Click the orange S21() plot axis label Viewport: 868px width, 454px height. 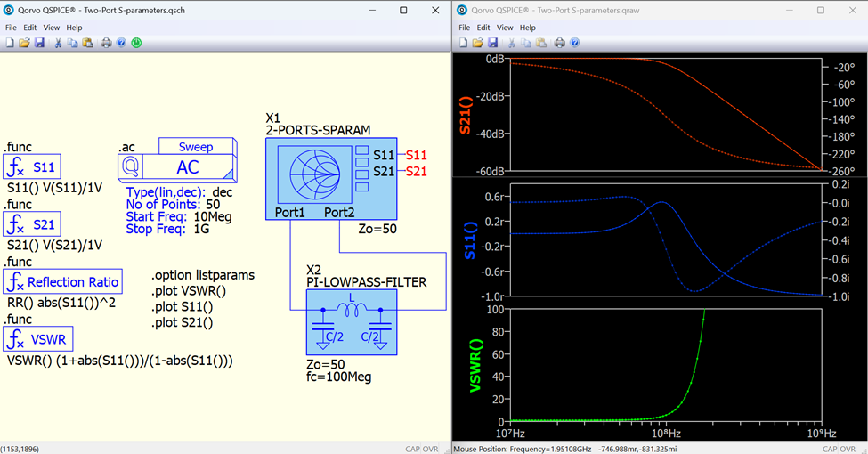pyautogui.click(x=464, y=114)
